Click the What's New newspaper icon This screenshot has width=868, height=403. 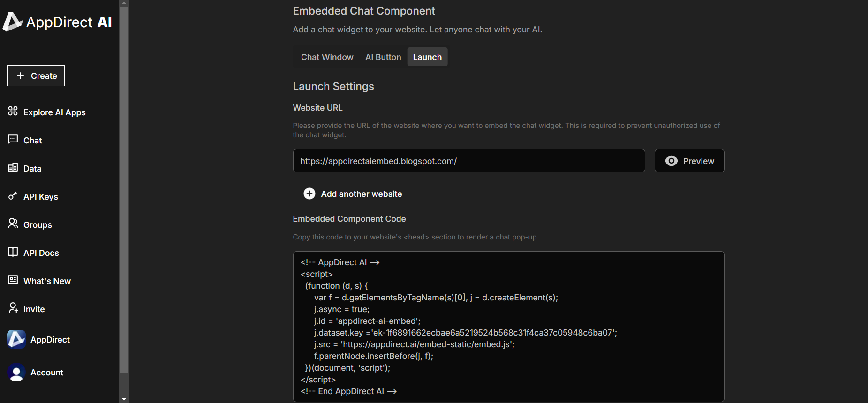(13, 280)
